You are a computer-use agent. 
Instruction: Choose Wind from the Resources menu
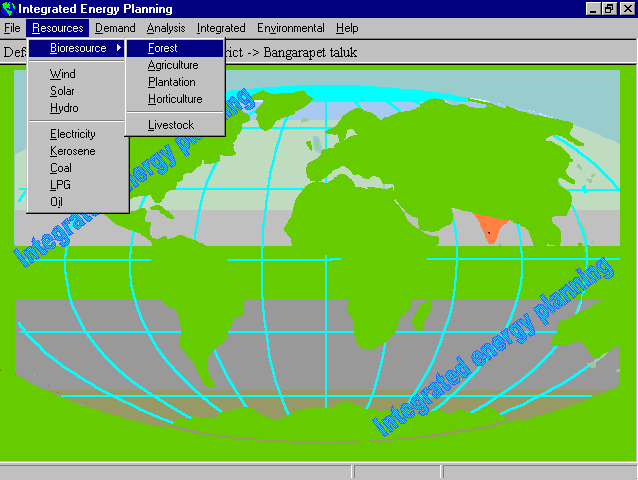point(63,74)
